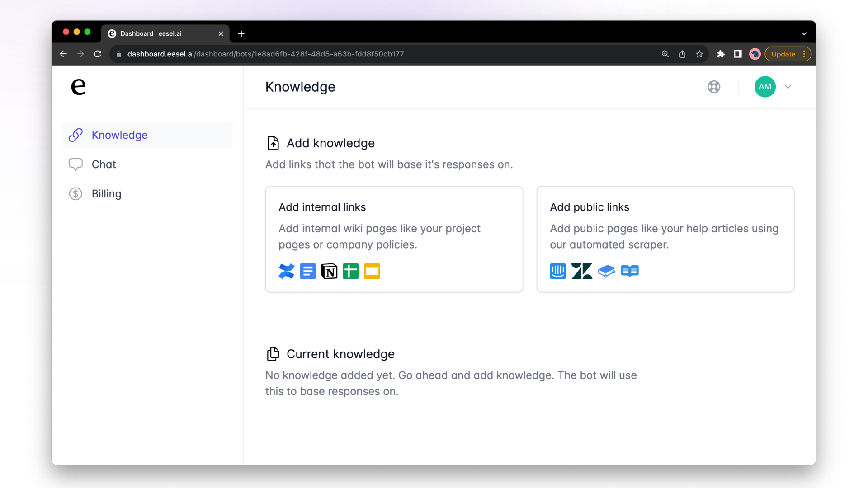Viewport: 868px width, 488px height.
Task: Click the help/support icon in the top bar
Action: pyautogui.click(x=714, y=86)
